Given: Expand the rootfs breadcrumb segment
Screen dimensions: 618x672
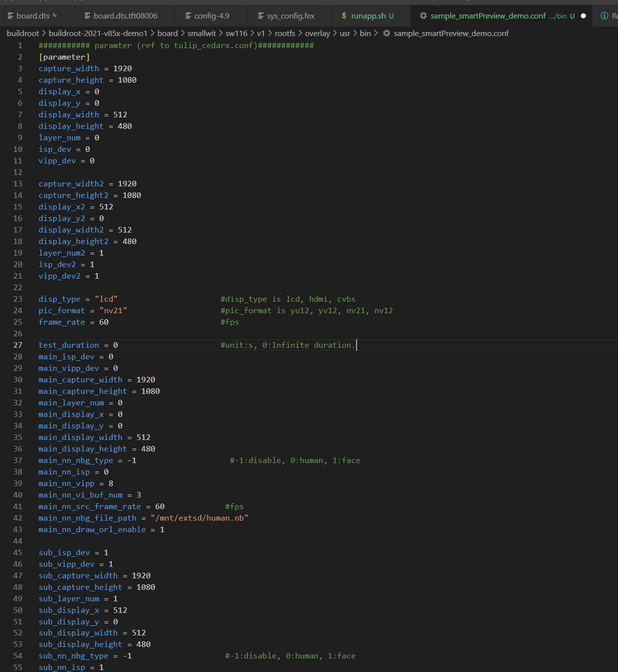Looking at the screenshot, I should 285,33.
